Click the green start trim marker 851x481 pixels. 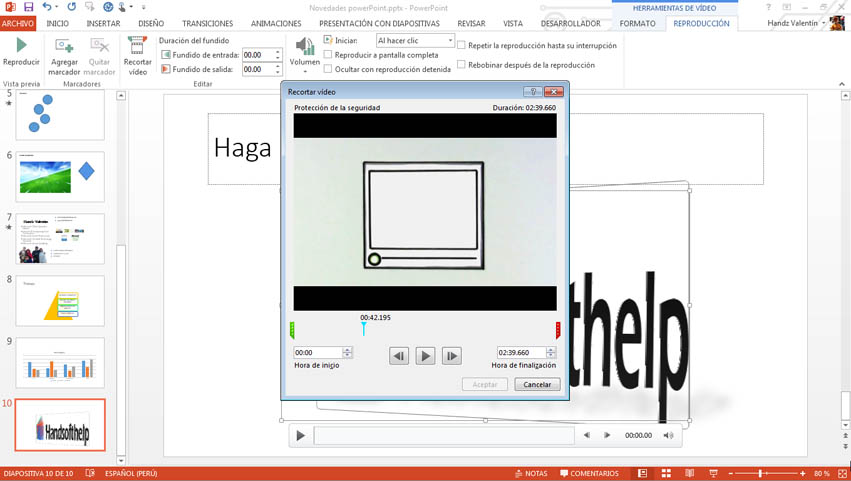pos(292,330)
